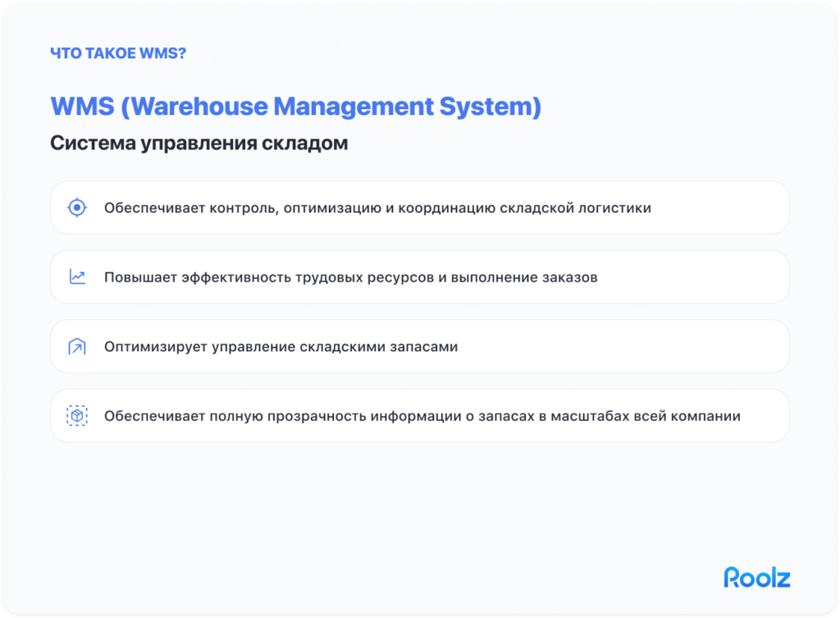Select the 'ЧТО ТАКОЕ WMS?' header label
This screenshot has height=618, width=840.
(117, 53)
